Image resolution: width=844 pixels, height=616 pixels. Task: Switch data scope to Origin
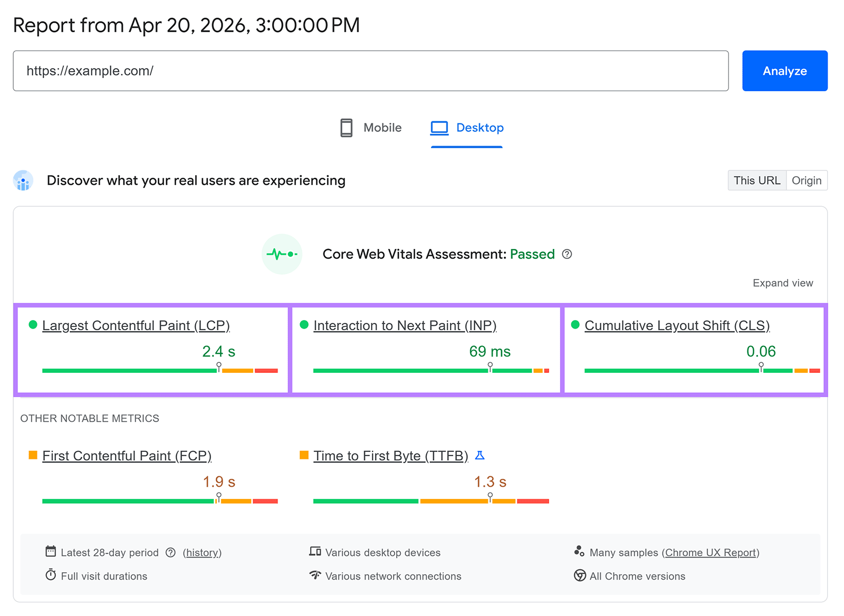[x=807, y=180]
